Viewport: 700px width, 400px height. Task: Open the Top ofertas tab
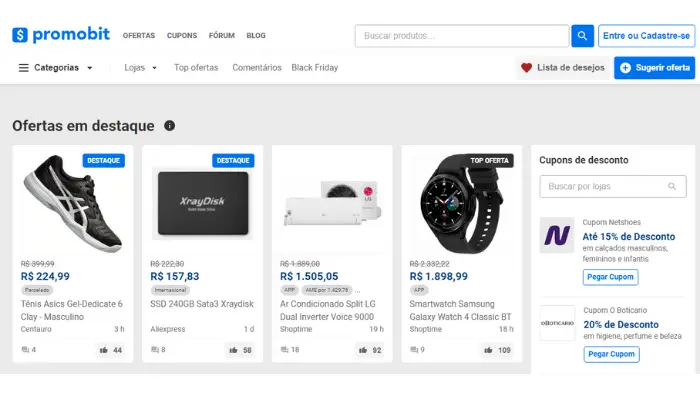(x=196, y=68)
